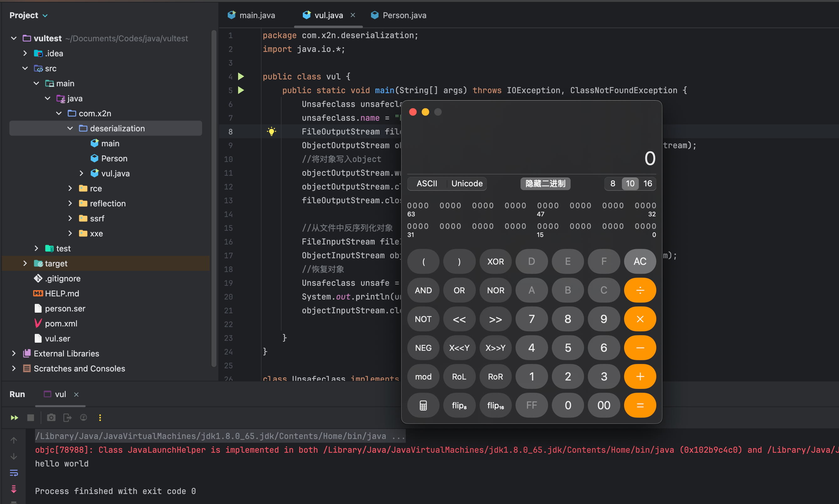Click the right shift >> calculator key

pyautogui.click(x=495, y=319)
